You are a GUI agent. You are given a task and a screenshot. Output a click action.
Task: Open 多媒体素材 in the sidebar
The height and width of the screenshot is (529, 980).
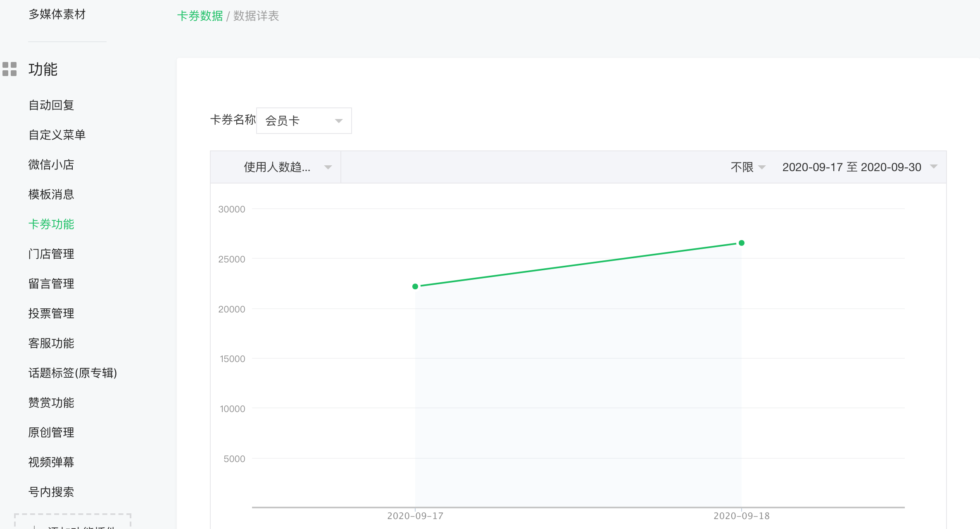[x=57, y=14]
